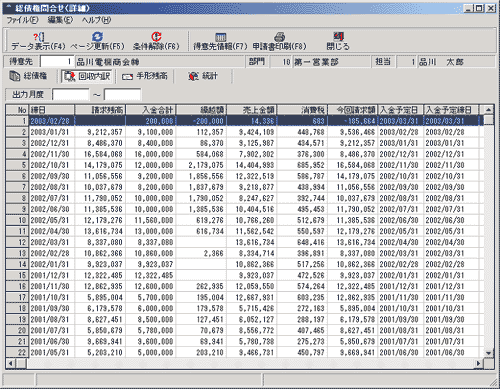The width and height of the screenshot is (500, 389).
Task: Click the 締日 cell 2002/07/31
Action: (52, 198)
